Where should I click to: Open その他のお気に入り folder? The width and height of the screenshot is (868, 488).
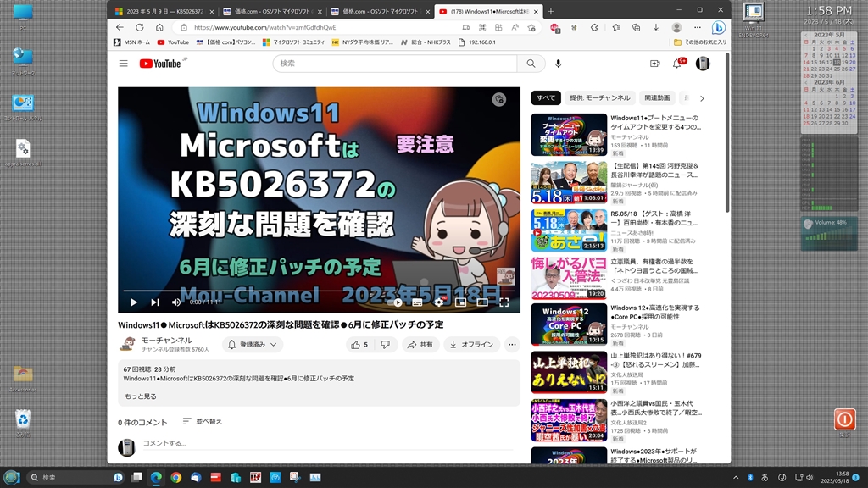click(700, 42)
